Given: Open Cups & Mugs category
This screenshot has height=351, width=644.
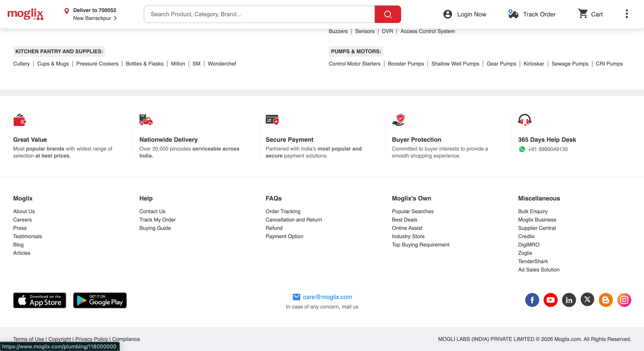Looking at the screenshot, I should tap(53, 64).
